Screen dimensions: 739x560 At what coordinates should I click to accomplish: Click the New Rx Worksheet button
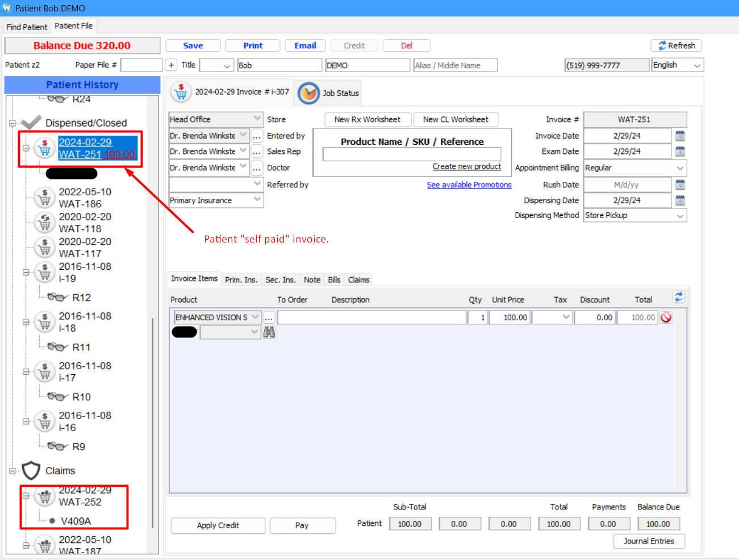coord(368,120)
